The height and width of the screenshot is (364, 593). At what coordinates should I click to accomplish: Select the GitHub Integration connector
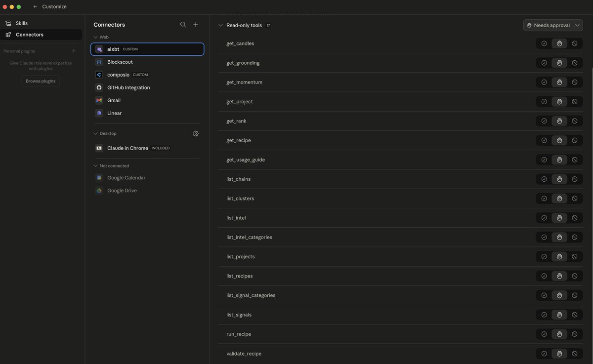tap(147, 87)
